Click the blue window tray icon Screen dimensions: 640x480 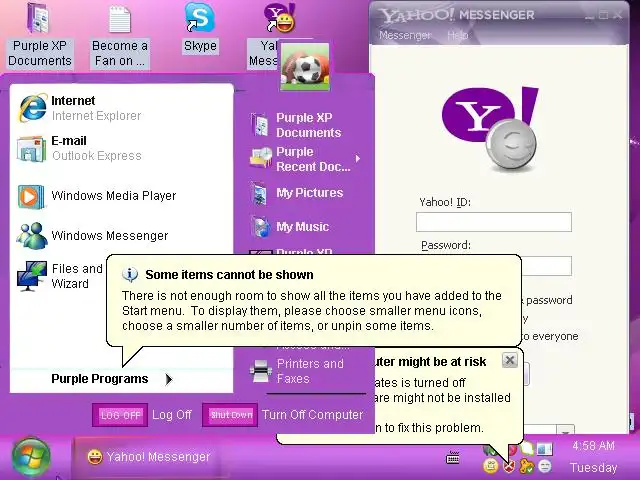point(544,449)
